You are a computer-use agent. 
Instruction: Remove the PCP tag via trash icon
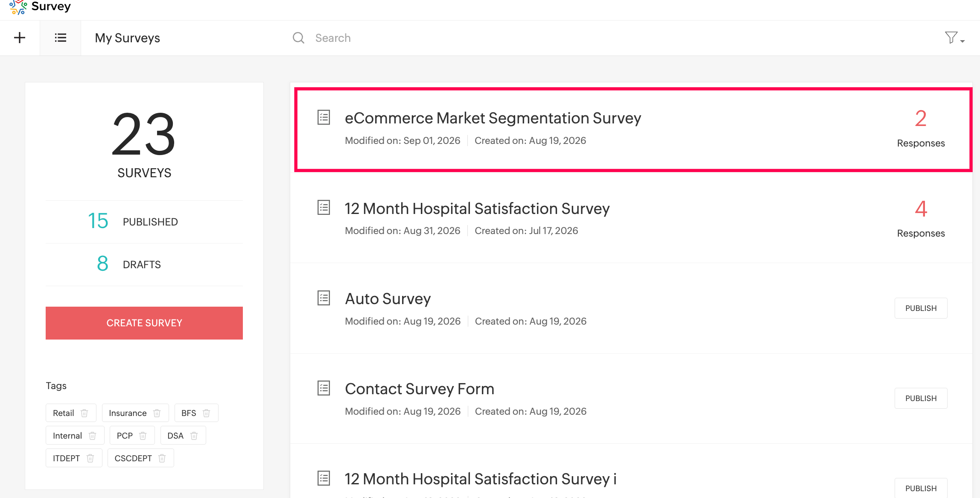click(143, 436)
